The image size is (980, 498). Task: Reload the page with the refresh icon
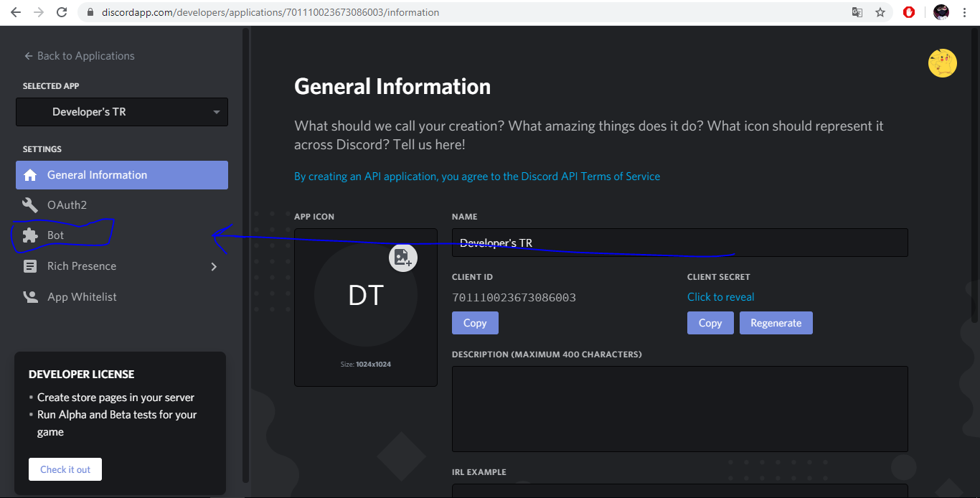pos(62,12)
